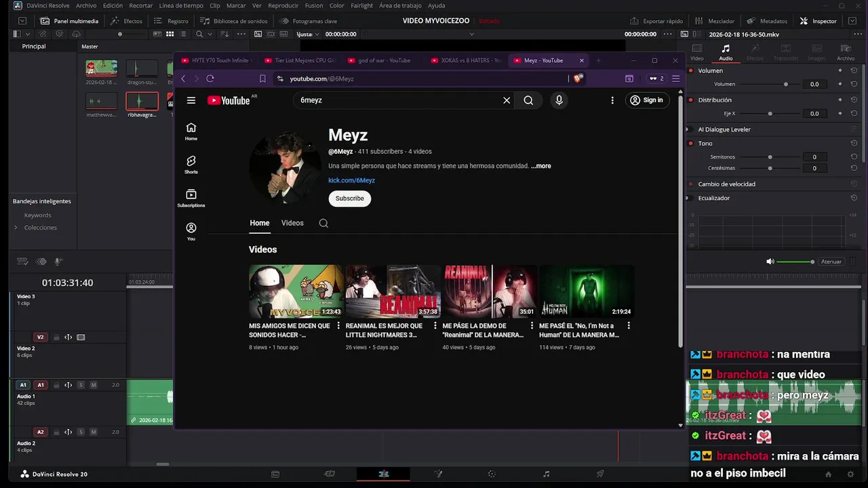The image size is (868, 488).
Task: Open the Edit page in bottom bar
Action: [384, 474]
